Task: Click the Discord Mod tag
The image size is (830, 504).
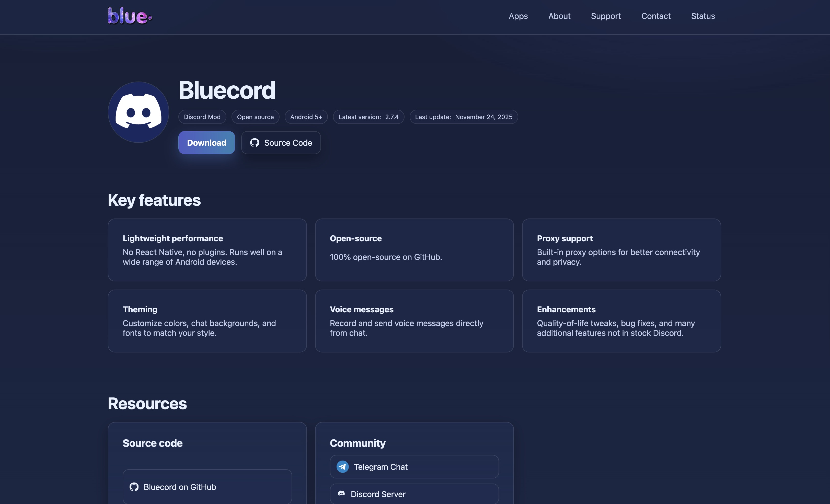Action: coord(202,117)
